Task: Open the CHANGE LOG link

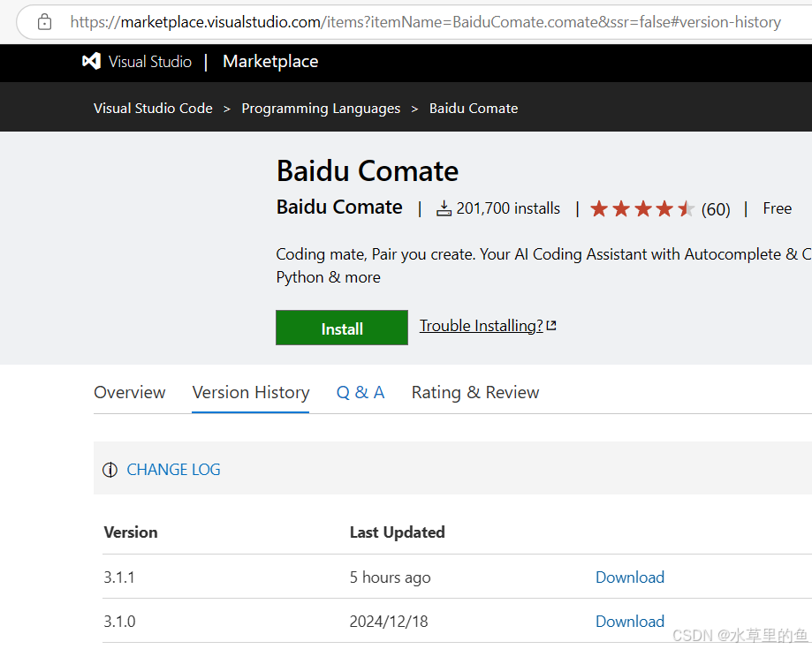Action: point(173,470)
